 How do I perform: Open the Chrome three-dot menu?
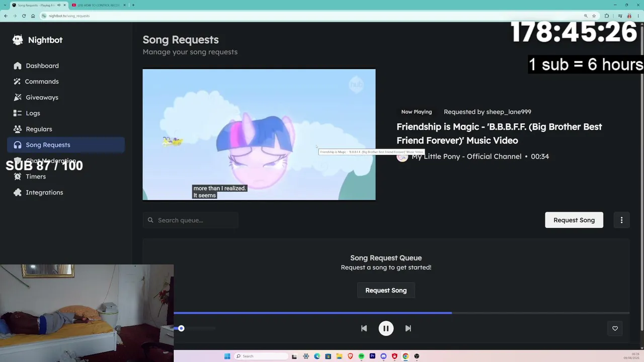[637, 16]
